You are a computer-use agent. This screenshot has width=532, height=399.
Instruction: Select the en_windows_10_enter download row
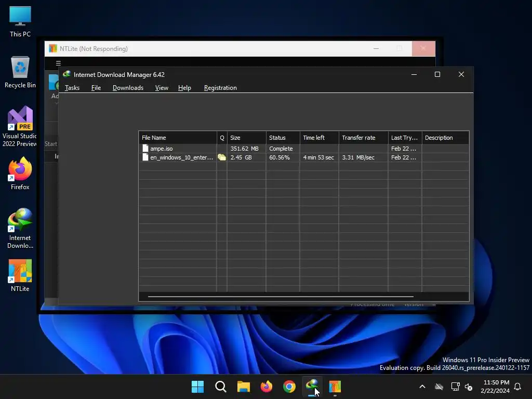click(x=304, y=157)
